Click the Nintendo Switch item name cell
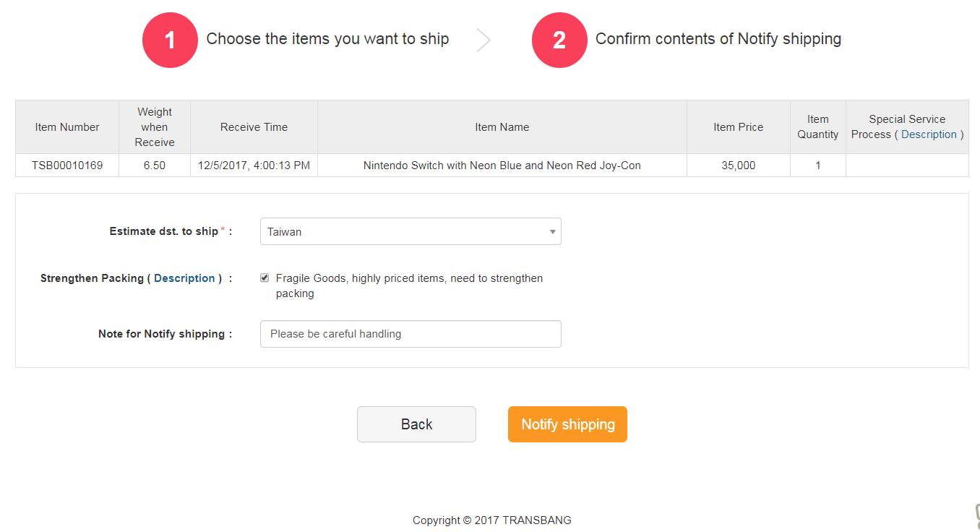 tap(502, 166)
